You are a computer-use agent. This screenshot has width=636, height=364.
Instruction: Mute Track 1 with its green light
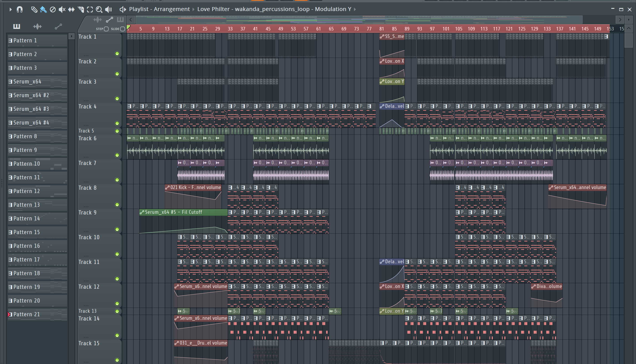117,53
